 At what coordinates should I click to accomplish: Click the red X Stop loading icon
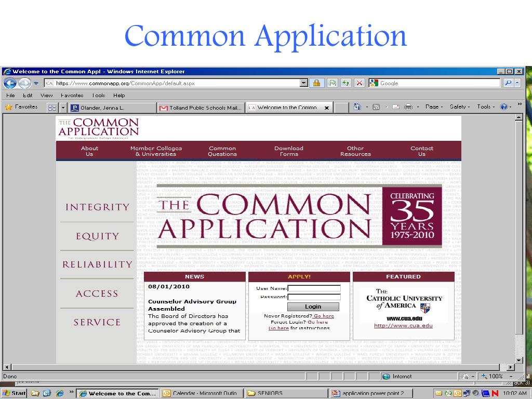(x=360, y=83)
